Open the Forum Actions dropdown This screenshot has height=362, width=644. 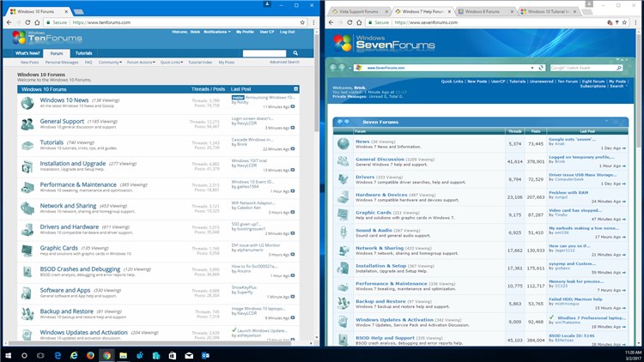pyautogui.click(x=141, y=63)
